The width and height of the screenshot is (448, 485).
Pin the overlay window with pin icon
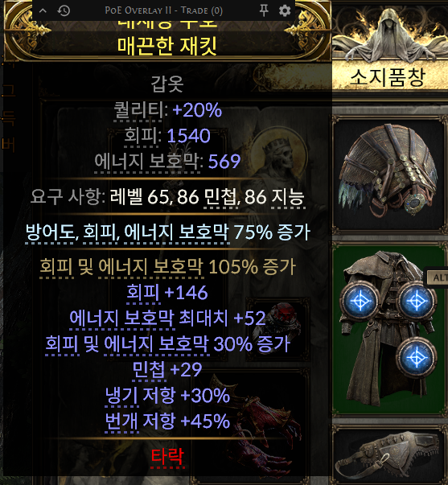coord(264,10)
